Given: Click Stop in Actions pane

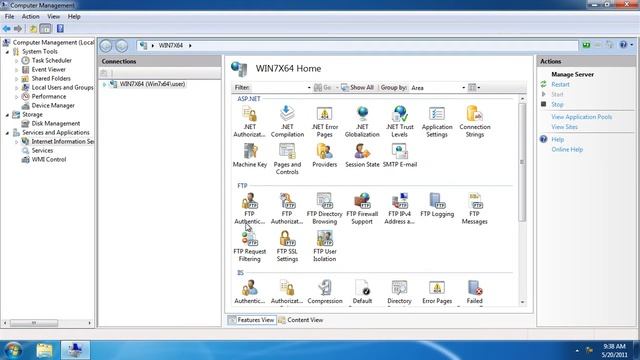Looking at the screenshot, I should (557, 104).
